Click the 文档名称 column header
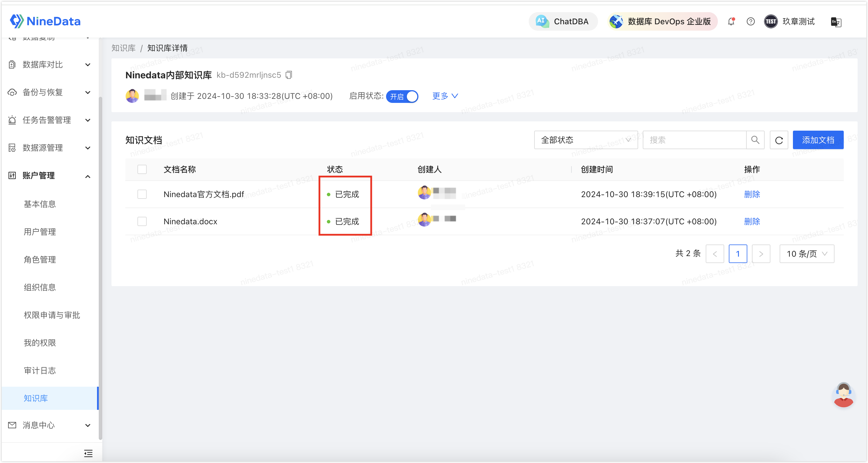The width and height of the screenshot is (868, 463). click(180, 169)
